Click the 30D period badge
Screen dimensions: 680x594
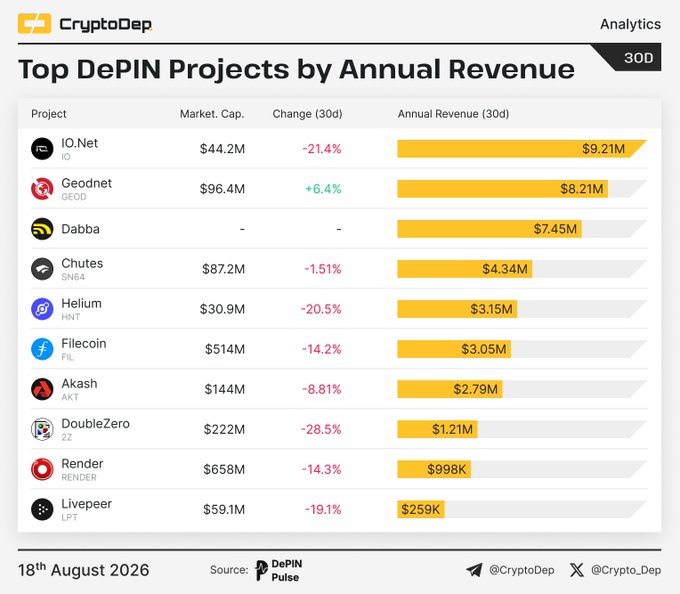[x=638, y=58]
